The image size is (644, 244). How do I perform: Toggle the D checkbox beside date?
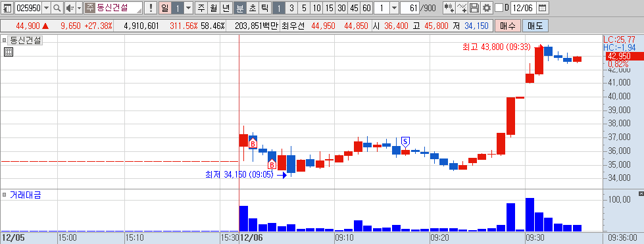tap(499, 8)
